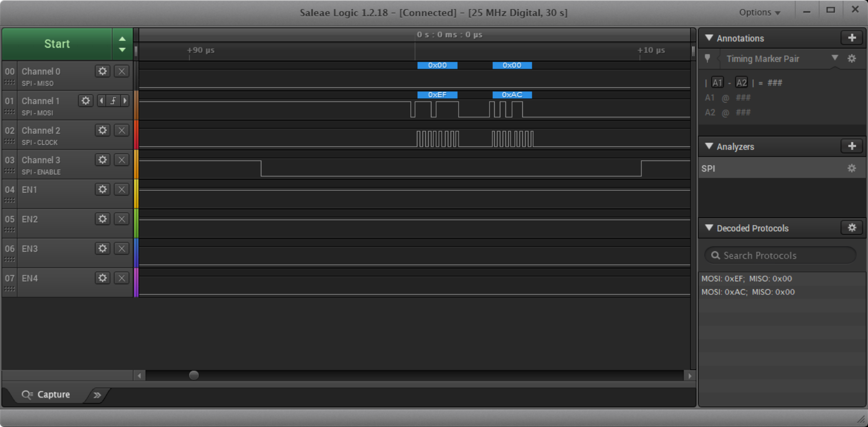Image resolution: width=868 pixels, height=427 pixels.
Task: Click the horizontal timeline scrollbar thumb
Action: tap(193, 375)
